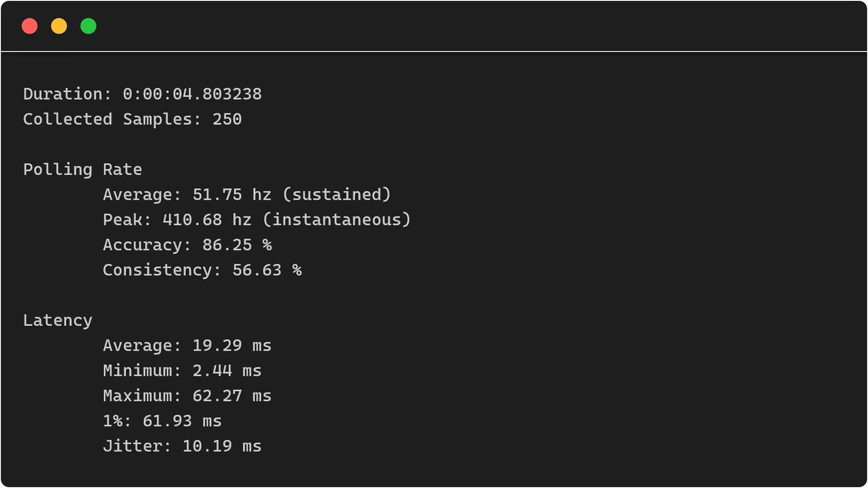Click the yellow minimize window dot
Image resolution: width=868 pixels, height=488 pixels.
[x=59, y=26]
